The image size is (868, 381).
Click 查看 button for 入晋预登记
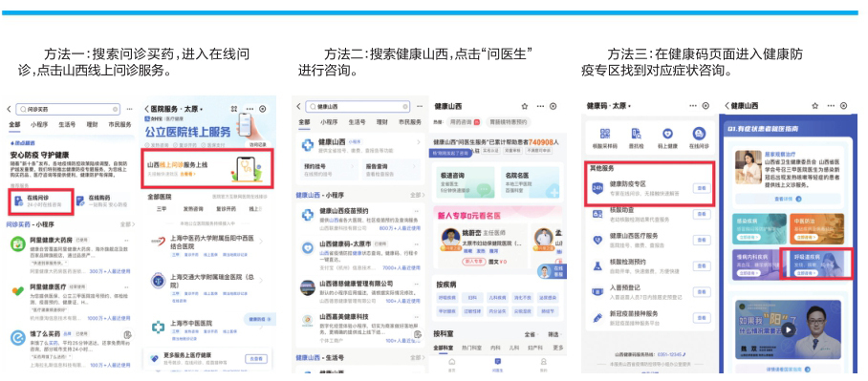[x=702, y=291]
